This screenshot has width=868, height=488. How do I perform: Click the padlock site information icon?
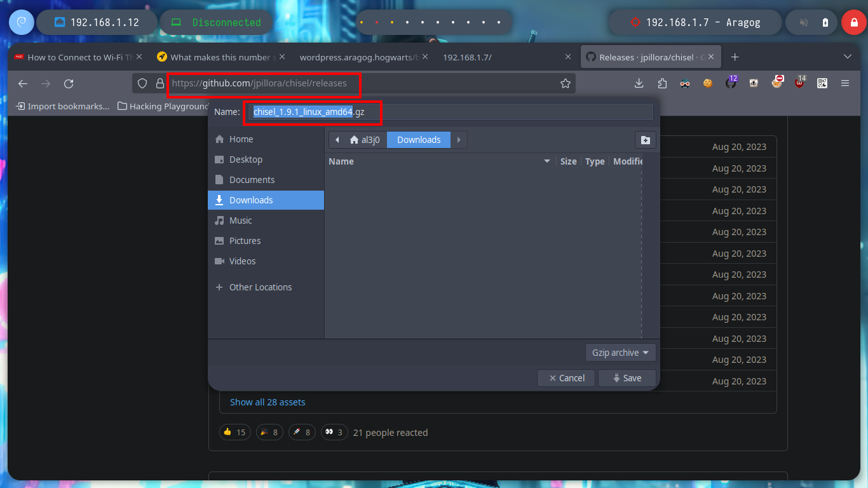coord(160,83)
